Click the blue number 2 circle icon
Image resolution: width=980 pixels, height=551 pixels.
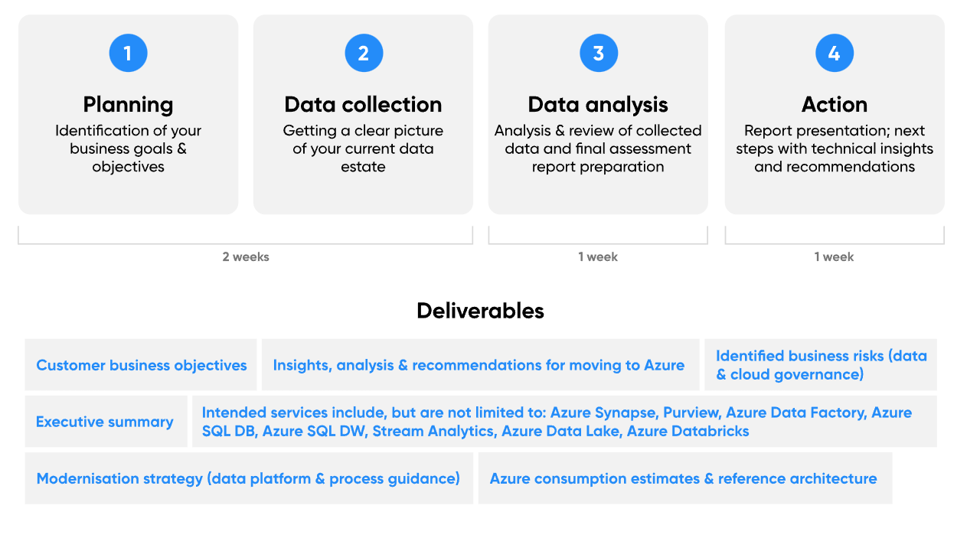point(364,53)
